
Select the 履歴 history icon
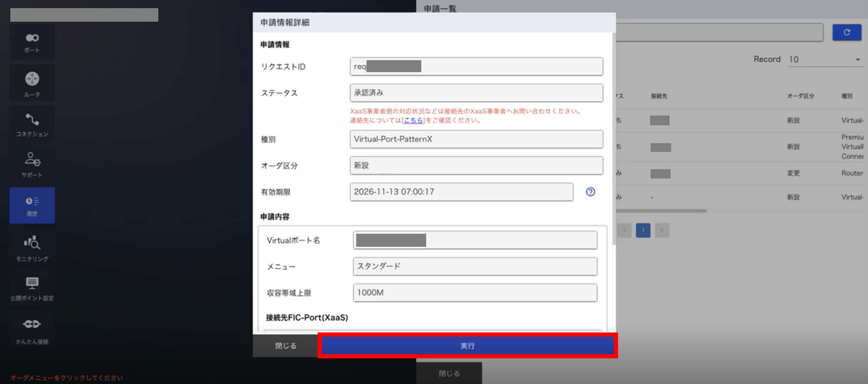(32, 205)
